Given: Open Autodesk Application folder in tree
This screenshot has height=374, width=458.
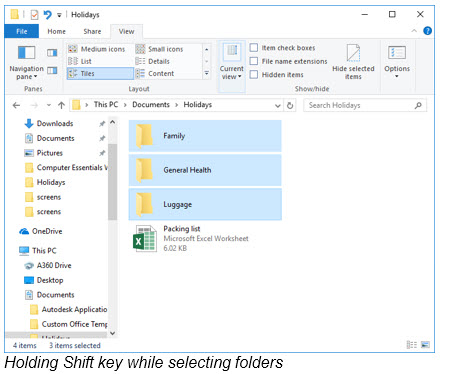Looking at the screenshot, I should tap(69, 310).
